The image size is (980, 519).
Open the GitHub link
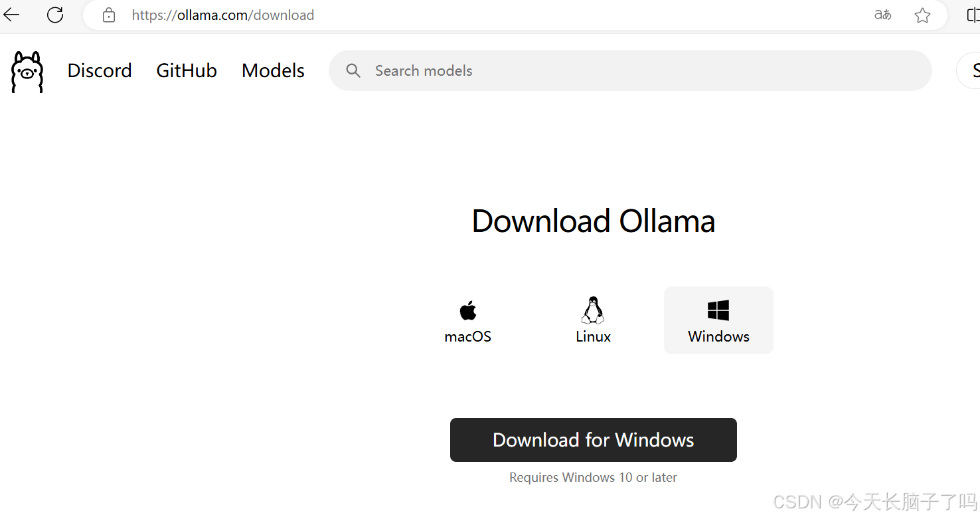click(x=187, y=70)
